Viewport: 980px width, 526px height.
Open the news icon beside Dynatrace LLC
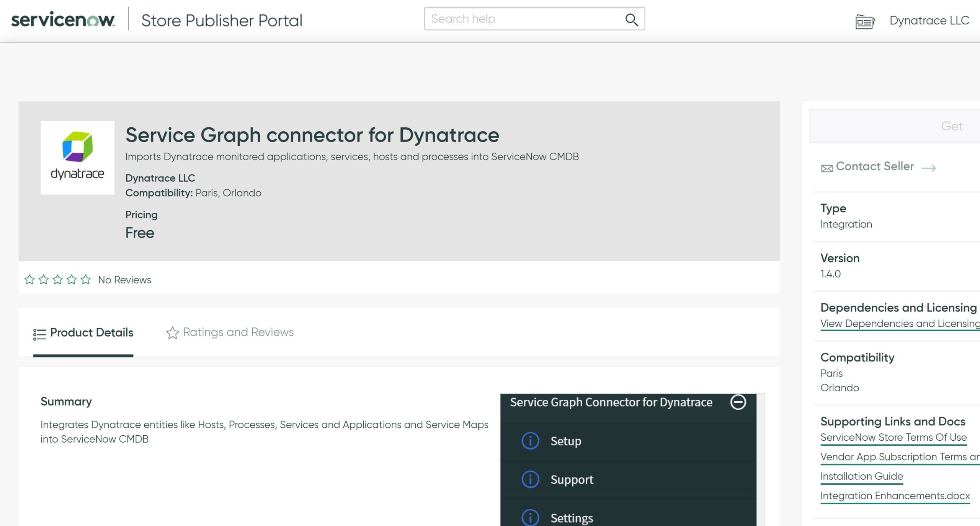(x=865, y=21)
